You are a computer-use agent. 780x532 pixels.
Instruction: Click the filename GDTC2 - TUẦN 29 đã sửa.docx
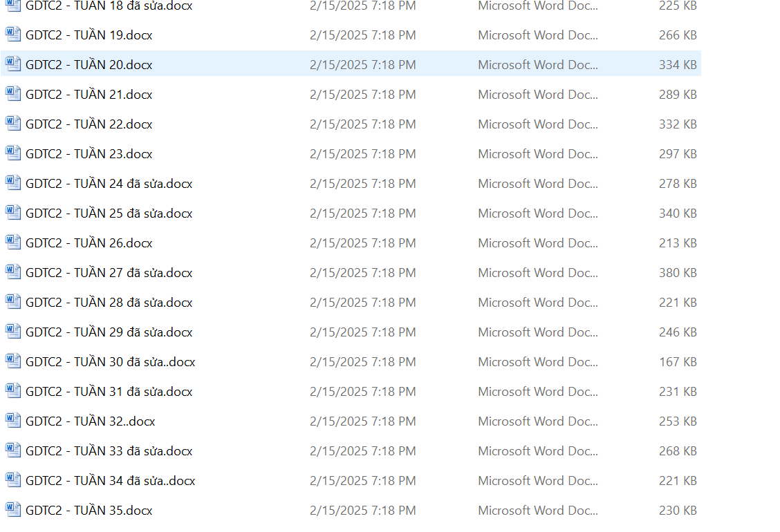pyautogui.click(x=109, y=332)
